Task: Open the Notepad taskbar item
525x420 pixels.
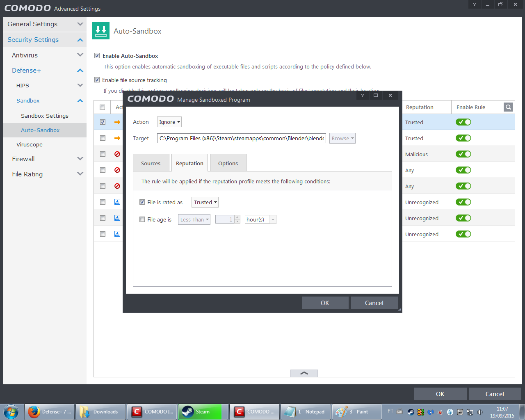Action: coord(306,411)
